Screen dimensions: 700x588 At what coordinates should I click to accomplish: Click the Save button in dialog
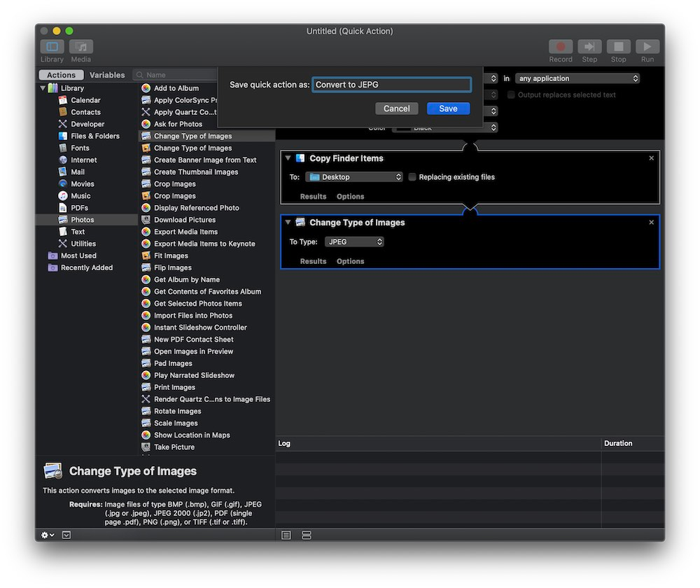coord(448,108)
